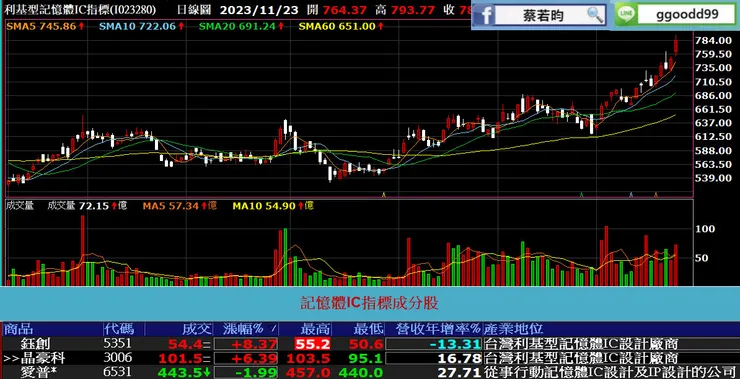The width and height of the screenshot is (740, 379).
Task: Click the 成交量 72.15億 volume value
Action: 87,206
